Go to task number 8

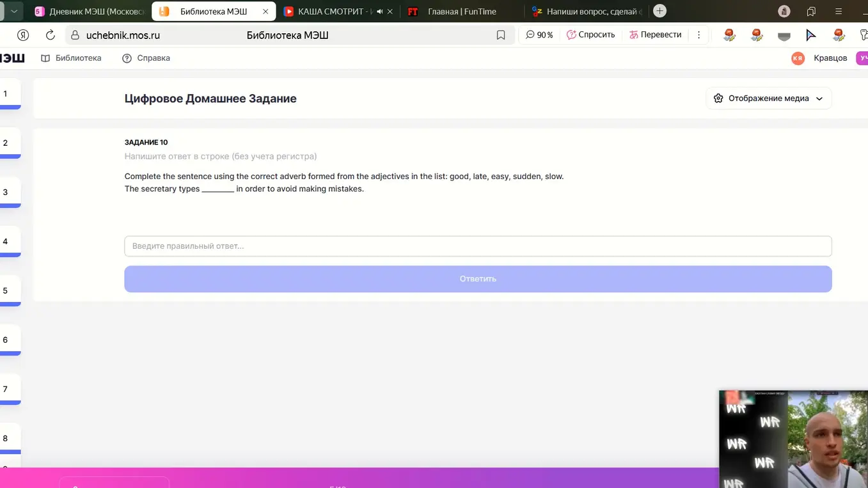[x=9, y=439]
